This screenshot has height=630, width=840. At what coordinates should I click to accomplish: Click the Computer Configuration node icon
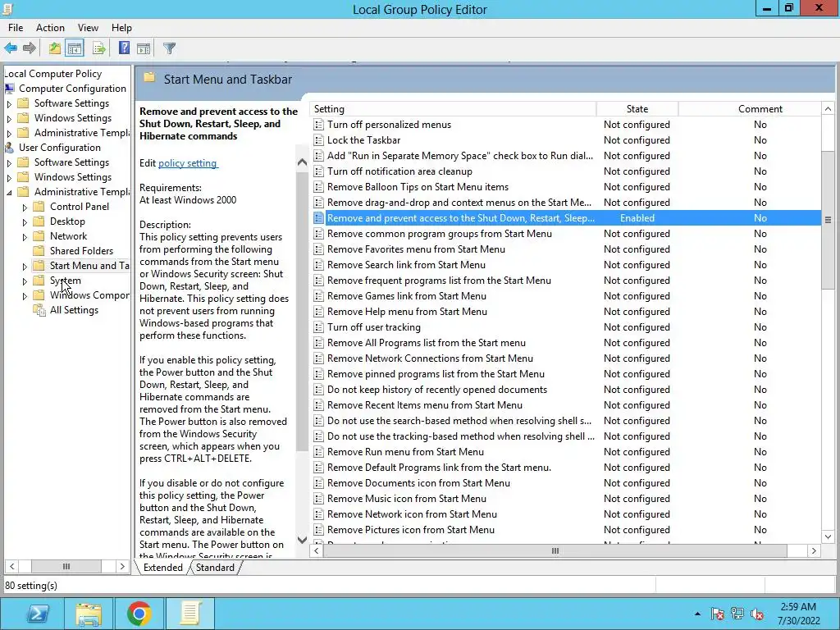[x=10, y=89]
